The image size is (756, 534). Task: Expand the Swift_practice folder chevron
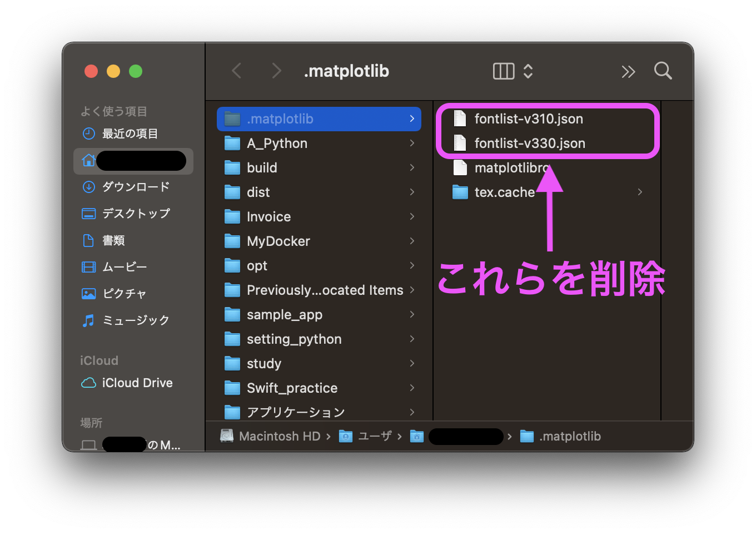pyautogui.click(x=412, y=388)
